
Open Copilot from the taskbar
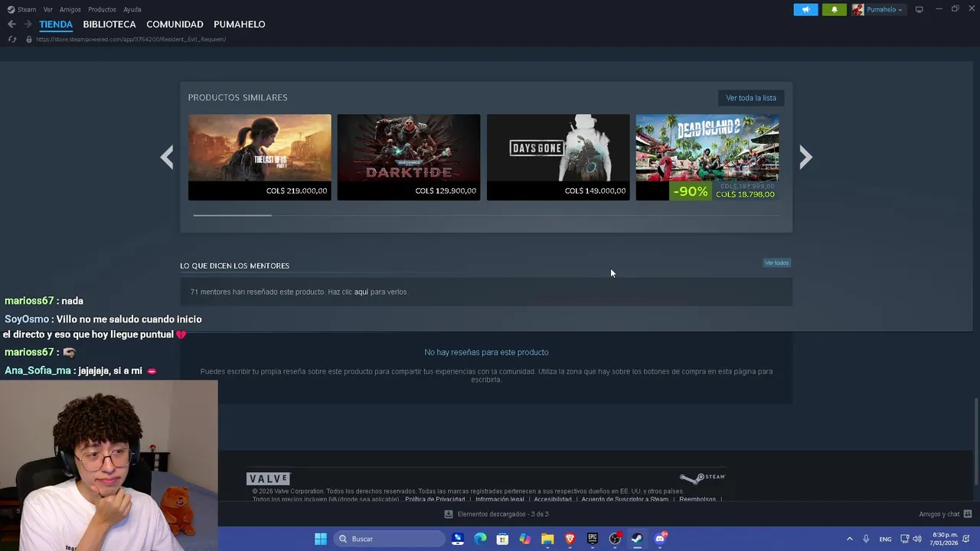tap(524, 539)
